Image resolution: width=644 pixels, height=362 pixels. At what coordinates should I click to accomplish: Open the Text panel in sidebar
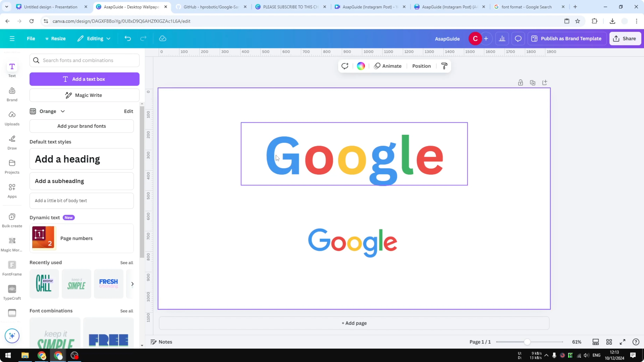point(12,69)
